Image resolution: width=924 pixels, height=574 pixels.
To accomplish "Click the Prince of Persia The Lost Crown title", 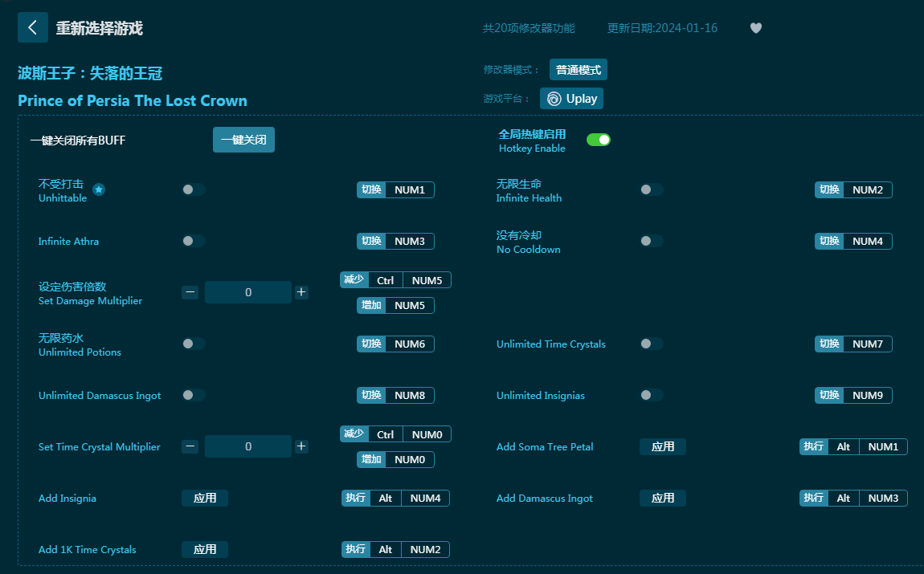I will tap(133, 100).
